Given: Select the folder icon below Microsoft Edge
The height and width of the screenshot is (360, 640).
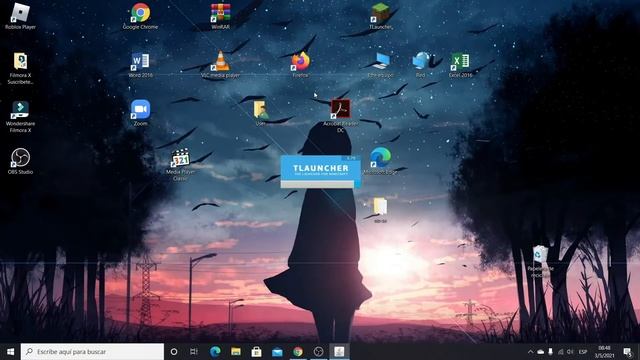Looking at the screenshot, I should [x=380, y=210].
